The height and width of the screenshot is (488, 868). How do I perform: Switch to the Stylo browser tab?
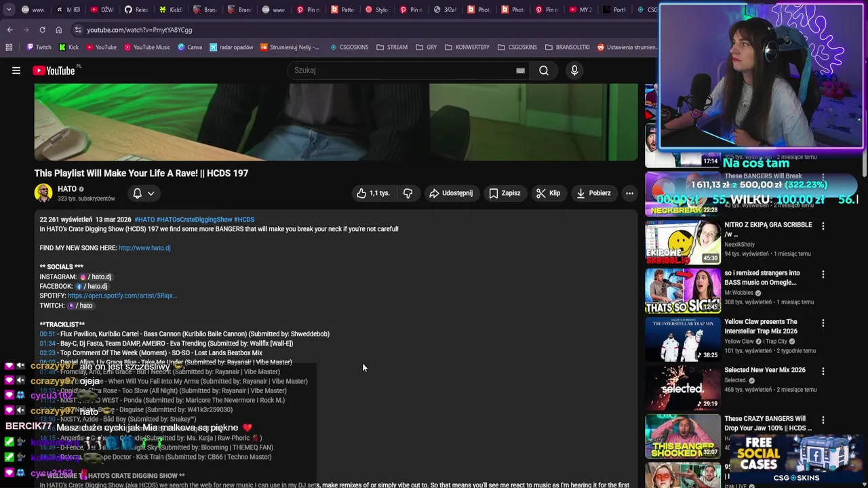pos(377,9)
